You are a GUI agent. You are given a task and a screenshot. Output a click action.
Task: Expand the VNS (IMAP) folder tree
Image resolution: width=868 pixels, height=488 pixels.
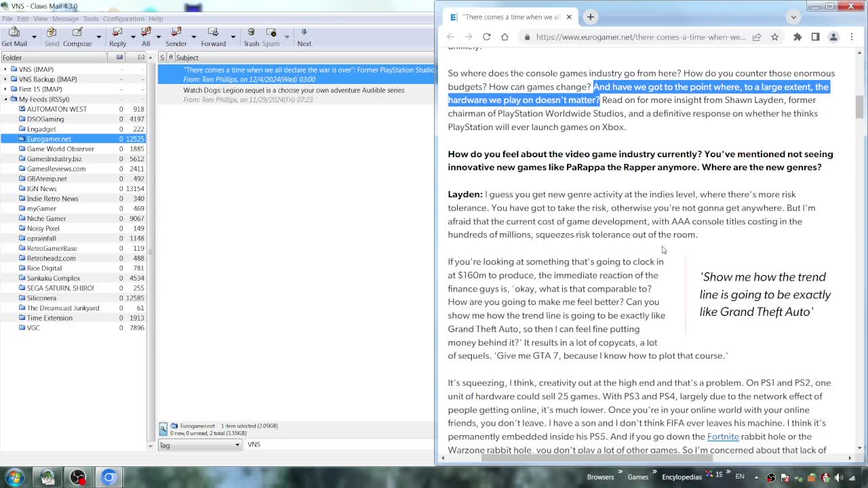(5, 69)
